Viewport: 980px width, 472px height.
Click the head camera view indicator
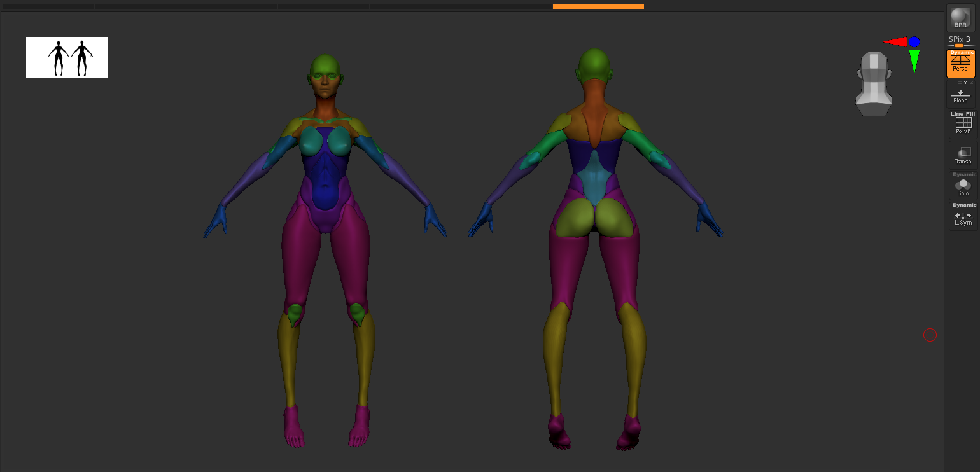click(874, 83)
